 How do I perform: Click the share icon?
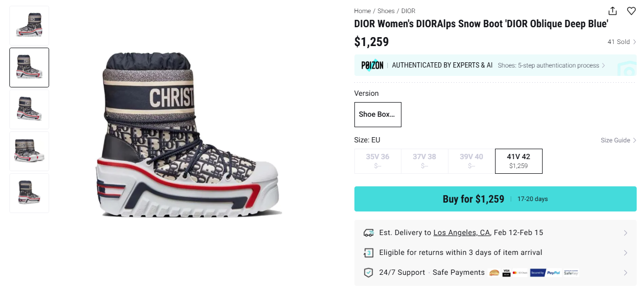613,11
